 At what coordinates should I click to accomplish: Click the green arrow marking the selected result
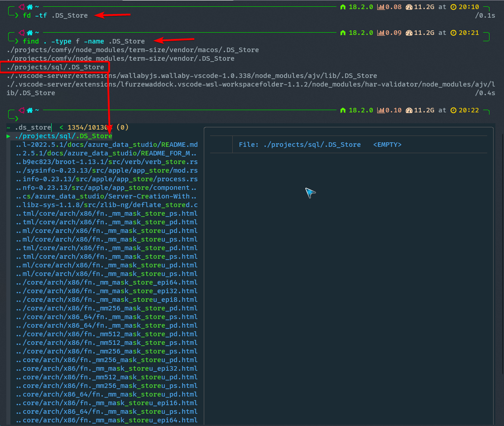[x=8, y=136]
